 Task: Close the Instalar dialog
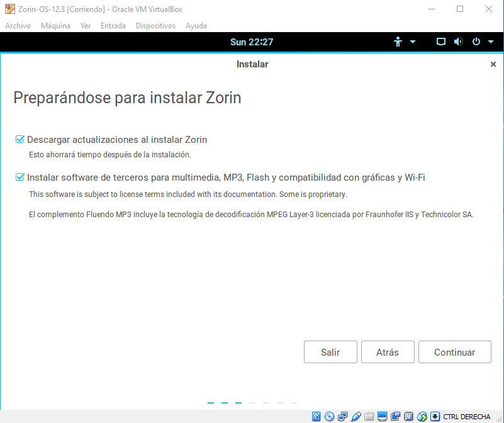[x=493, y=64]
